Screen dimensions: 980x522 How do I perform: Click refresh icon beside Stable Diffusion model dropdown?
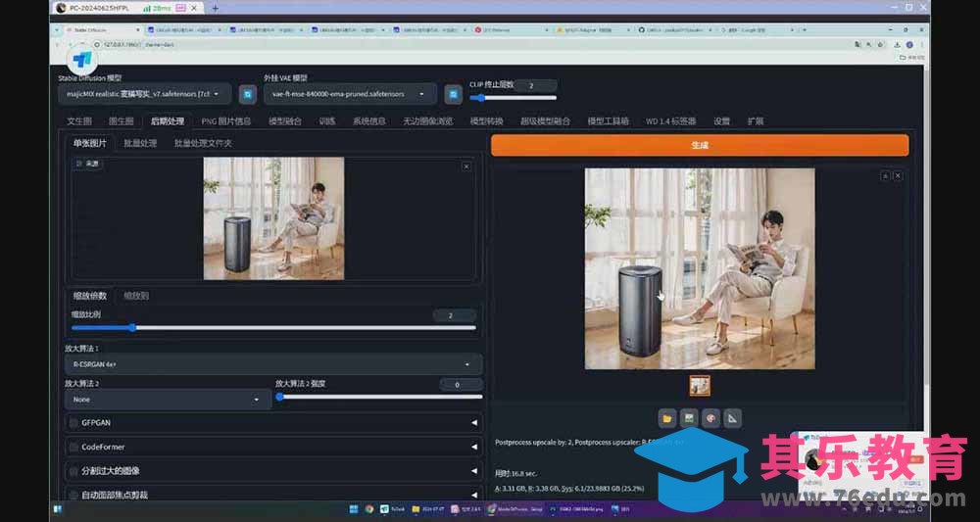click(x=249, y=94)
